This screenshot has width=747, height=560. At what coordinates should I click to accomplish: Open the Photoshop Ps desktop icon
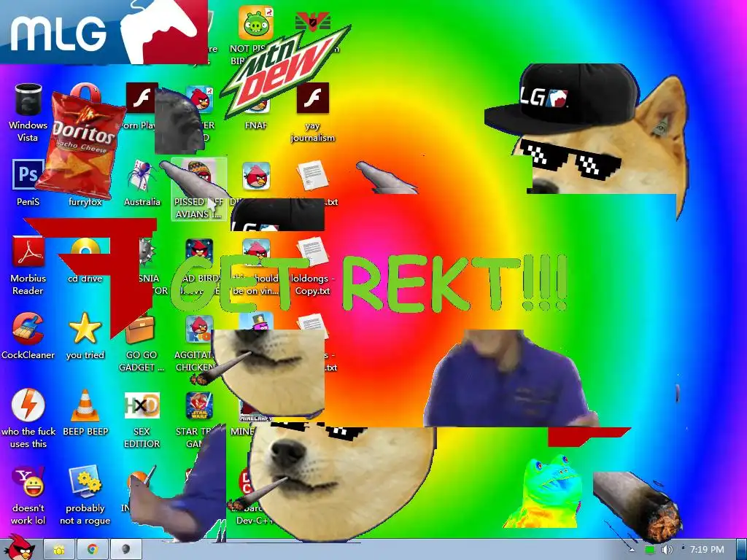pos(28,175)
